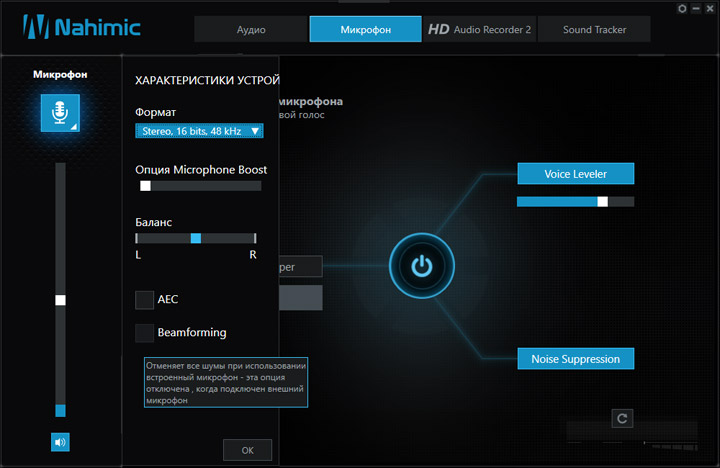Click the reset circular arrow icon

tap(622, 418)
